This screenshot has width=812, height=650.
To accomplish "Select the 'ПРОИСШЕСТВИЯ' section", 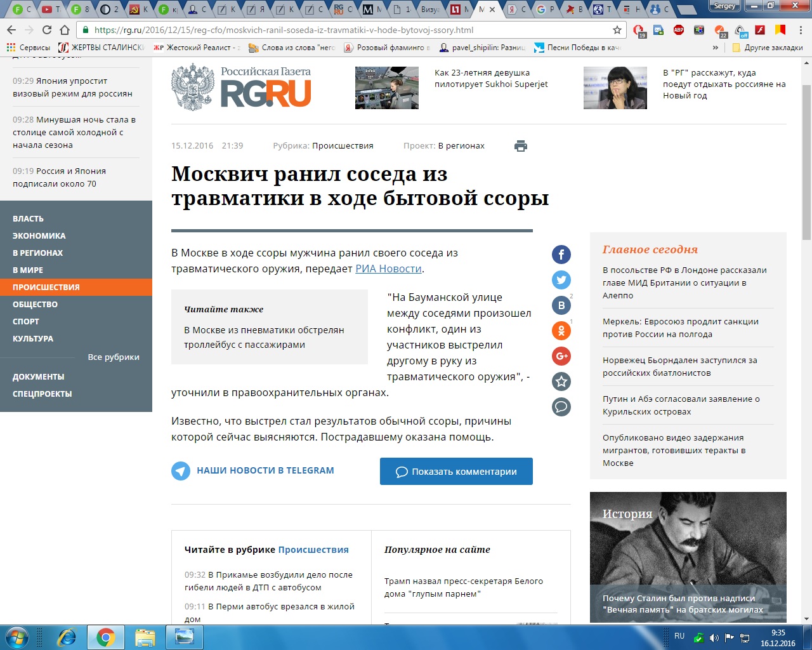I will (x=76, y=287).
